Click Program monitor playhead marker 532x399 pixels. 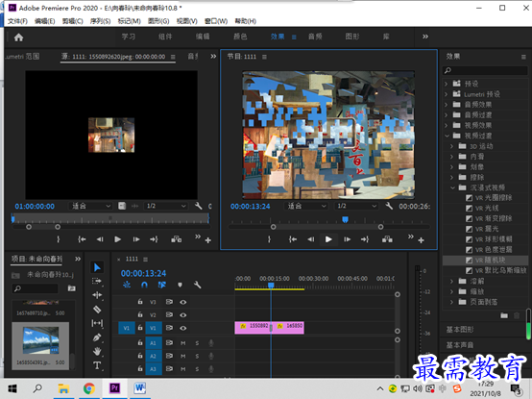click(345, 220)
